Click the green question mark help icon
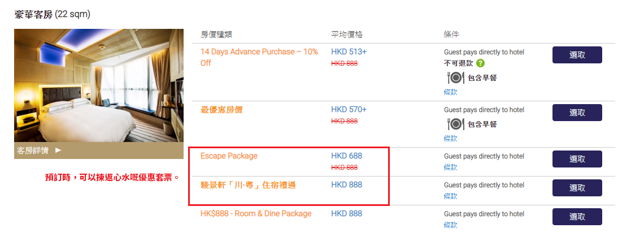 pyautogui.click(x=481, y=63)
